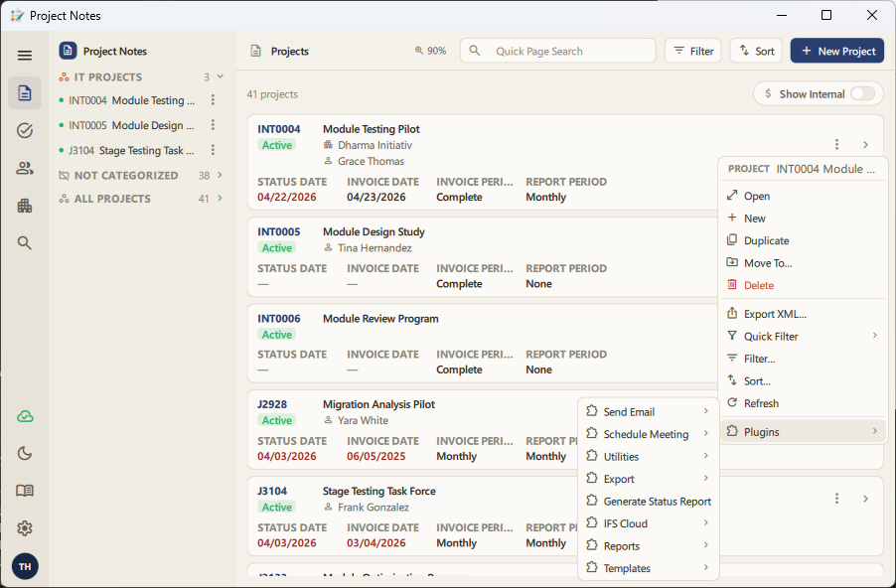Click the 04/22/2026 status date
Image resolution: width=896 pixels, height=588 pixels.
point(287,197)
